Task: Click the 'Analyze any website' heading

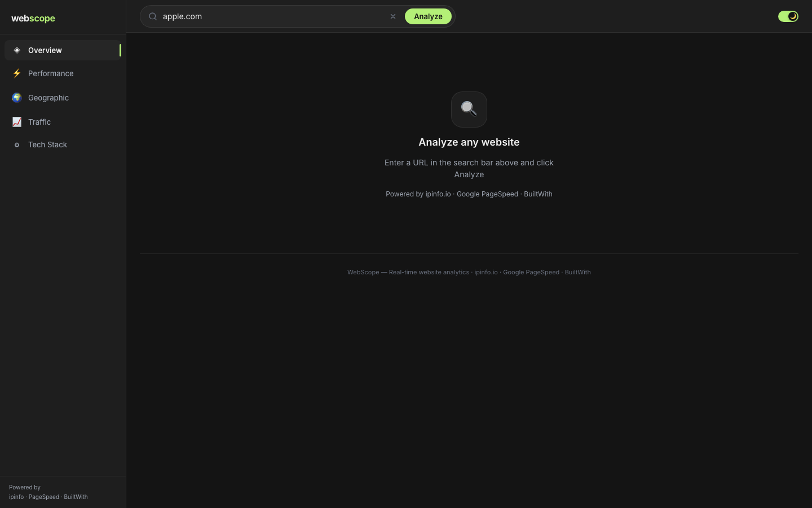Action: pos(469,142)
